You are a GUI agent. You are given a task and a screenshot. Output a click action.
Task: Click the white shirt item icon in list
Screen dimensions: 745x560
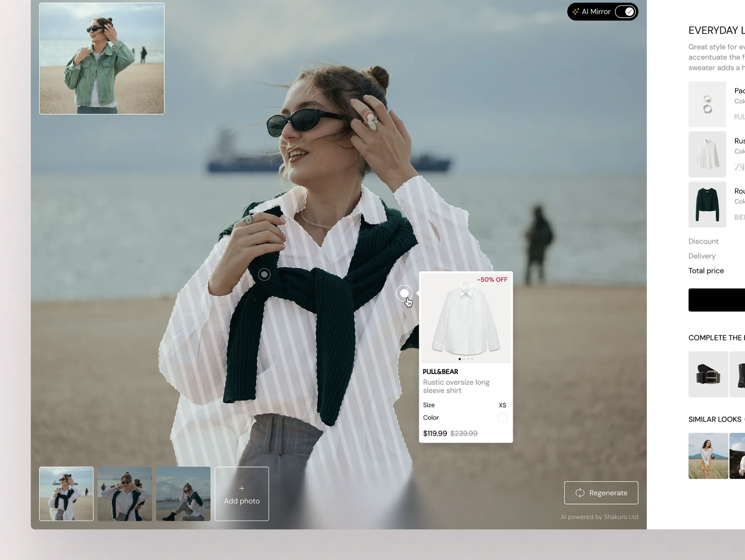707,154
